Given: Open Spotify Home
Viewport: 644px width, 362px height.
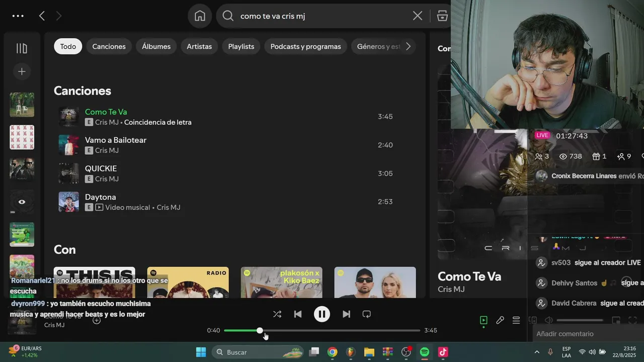Looking at the screenshot, I should pos(200,16).
